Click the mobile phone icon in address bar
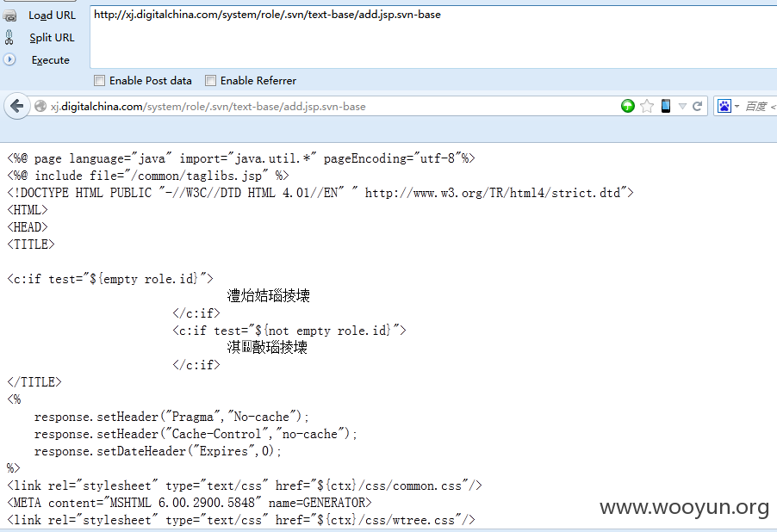 coord(666,106)
